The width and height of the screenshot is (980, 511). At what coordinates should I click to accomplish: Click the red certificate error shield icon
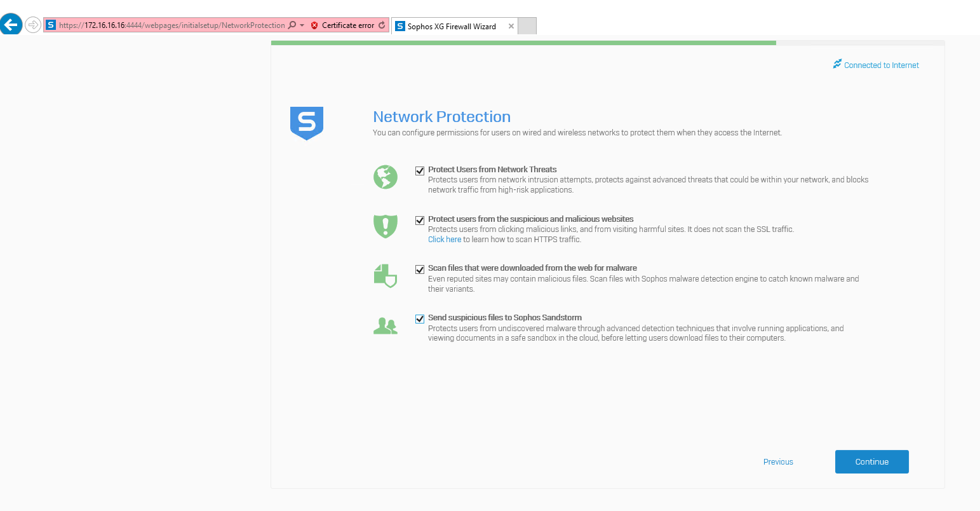(314, 25)
